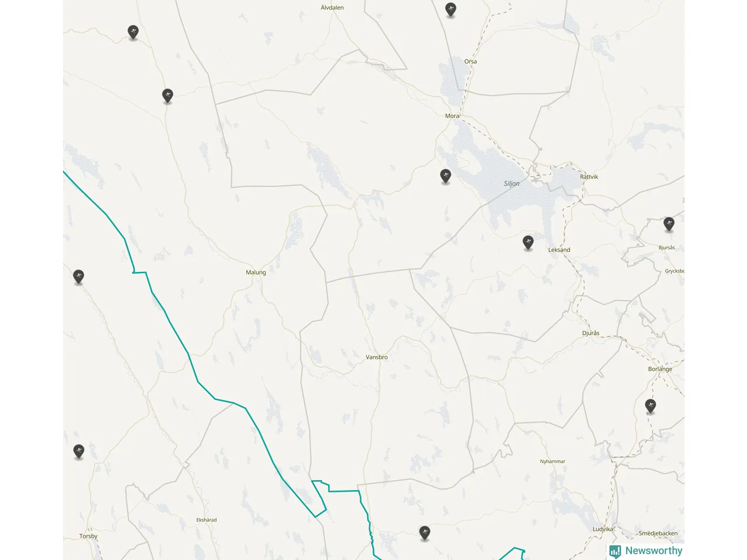Image resolution: width=747 pixels, height=560 pixels.
Task: Open the marker just west of Leksand
Action: pos(528,242)
